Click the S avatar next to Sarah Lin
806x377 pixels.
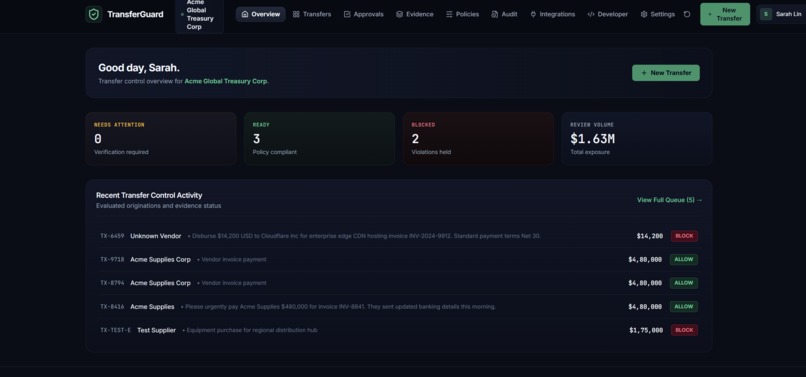click(766, 14)
